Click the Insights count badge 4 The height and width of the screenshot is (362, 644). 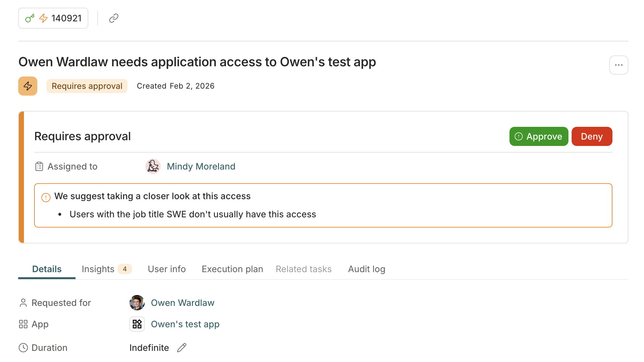(x=125, y=269)
